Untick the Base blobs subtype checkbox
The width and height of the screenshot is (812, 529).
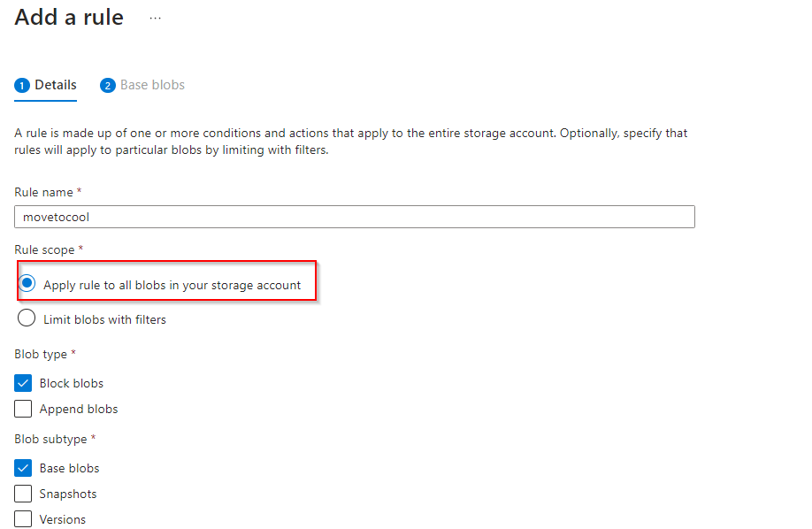pyautogui.click(x=24, y=468)
